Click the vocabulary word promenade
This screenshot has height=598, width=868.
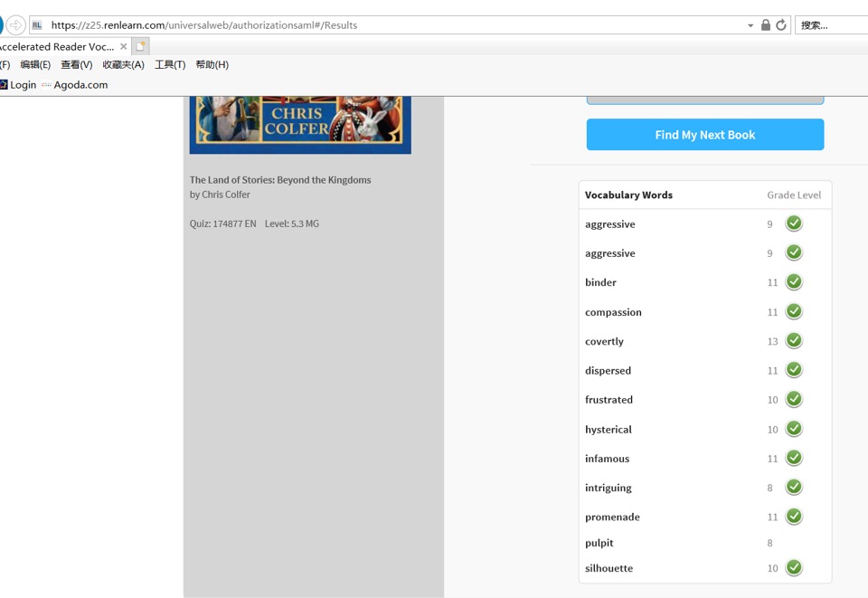coord(612,517)
